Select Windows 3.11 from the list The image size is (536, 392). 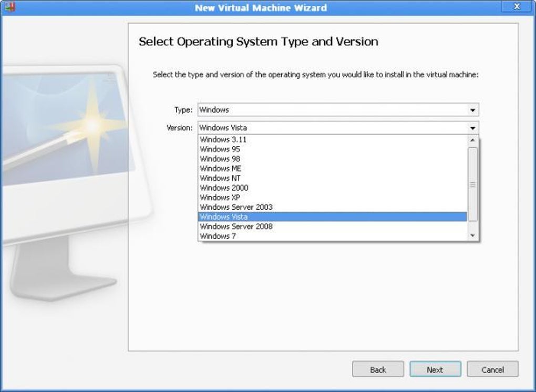click(333, 139)
